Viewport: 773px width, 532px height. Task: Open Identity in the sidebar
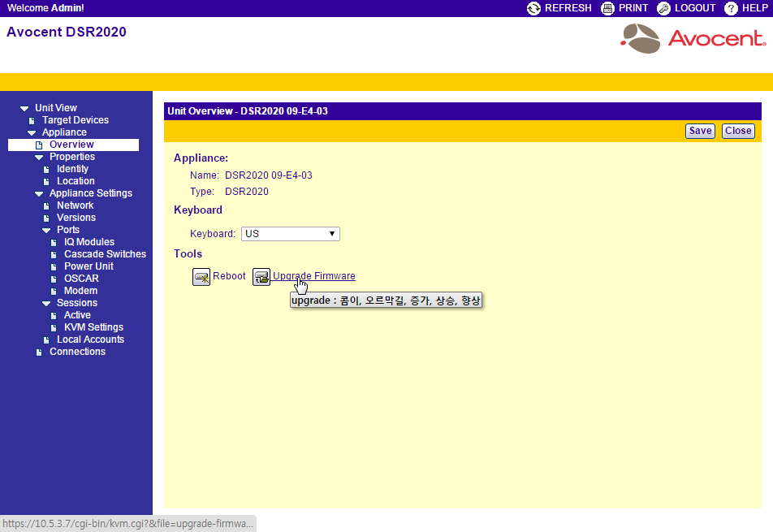point(72,169)
